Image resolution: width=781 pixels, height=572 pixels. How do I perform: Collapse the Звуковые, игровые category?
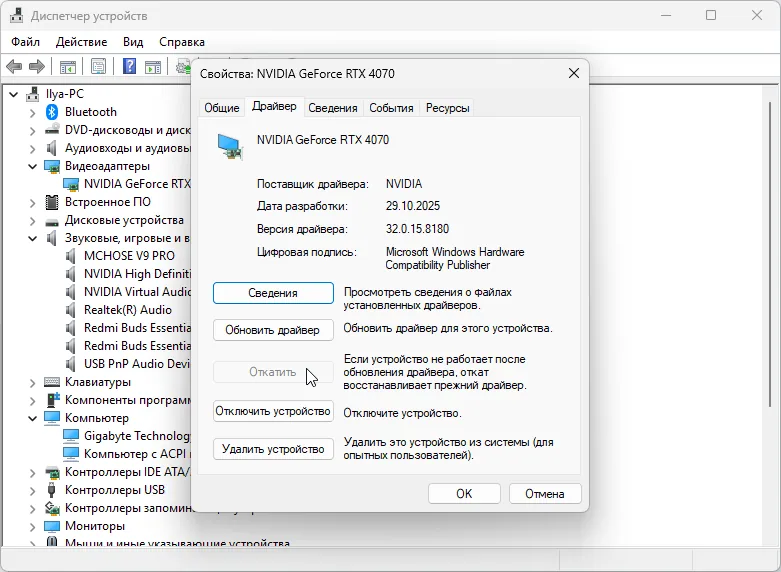(32, 239)
